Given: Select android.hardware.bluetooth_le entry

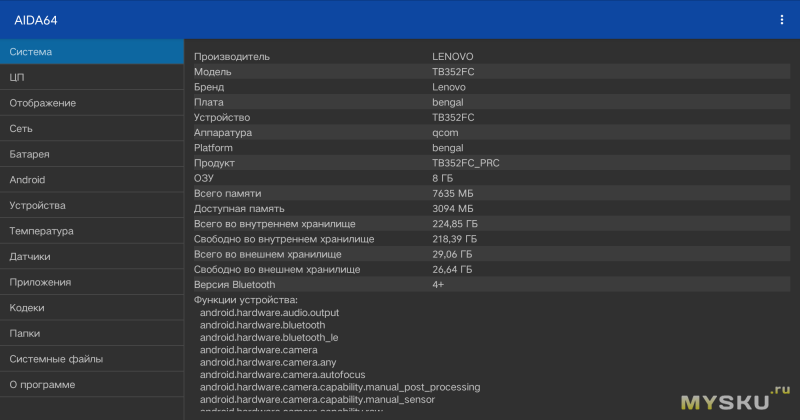Looking at the screenshot, I should (269, 337).
